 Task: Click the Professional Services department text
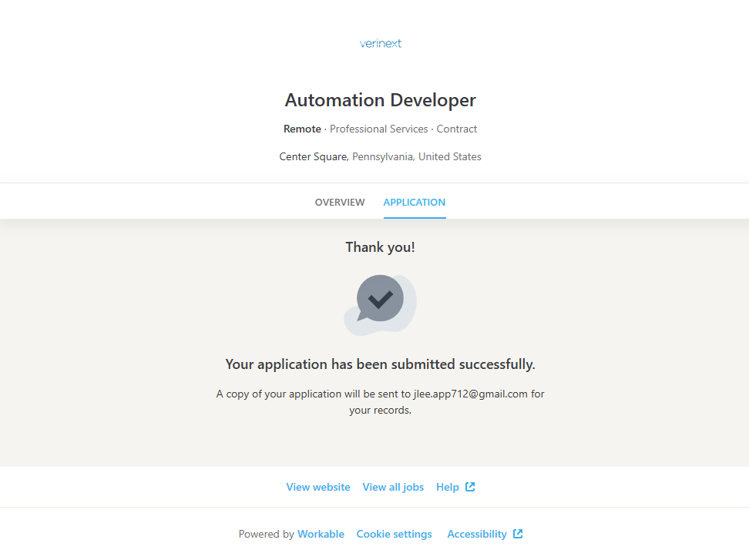pos(378,129)
